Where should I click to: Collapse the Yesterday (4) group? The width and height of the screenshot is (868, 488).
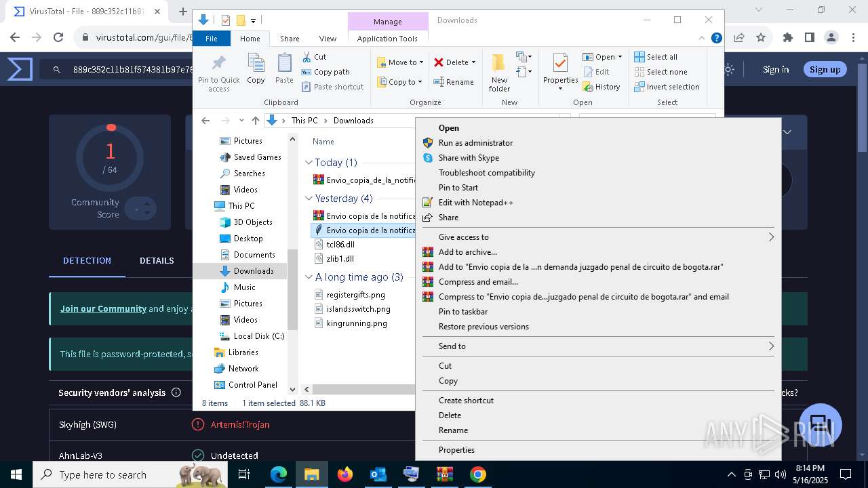point(309,199)
